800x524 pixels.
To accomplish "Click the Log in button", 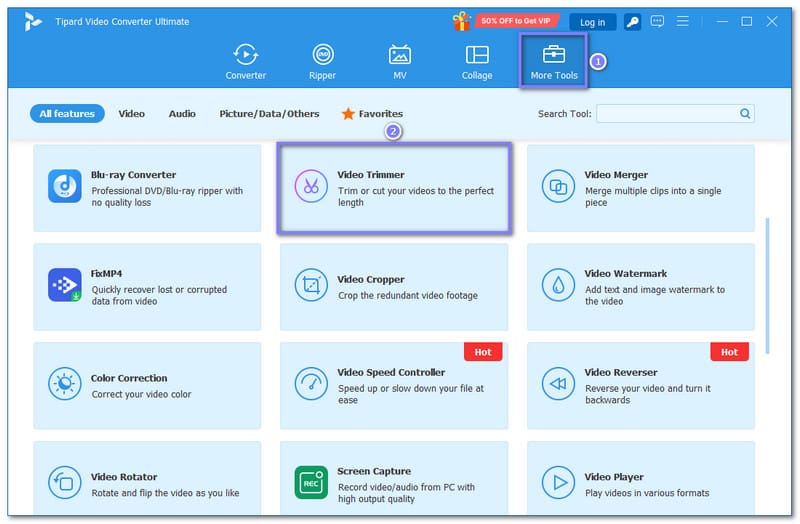I will coord(592,22).
